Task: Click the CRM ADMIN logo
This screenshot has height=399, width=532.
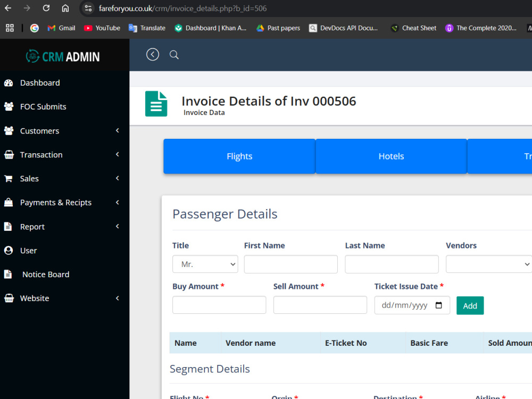Action: tap(63, 56)
